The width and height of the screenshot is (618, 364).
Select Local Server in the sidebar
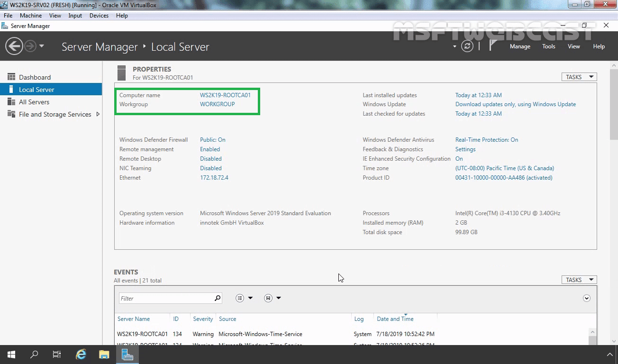coord(51,90)
